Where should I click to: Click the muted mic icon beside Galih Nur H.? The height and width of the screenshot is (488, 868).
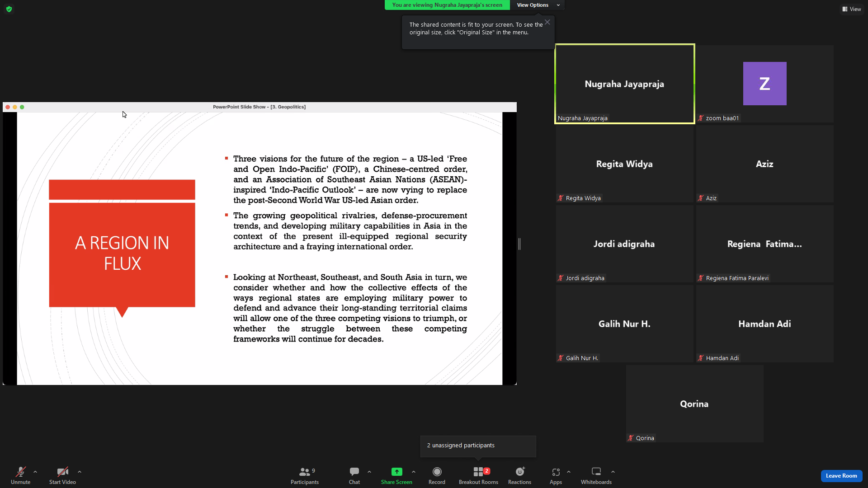[561, 358]
